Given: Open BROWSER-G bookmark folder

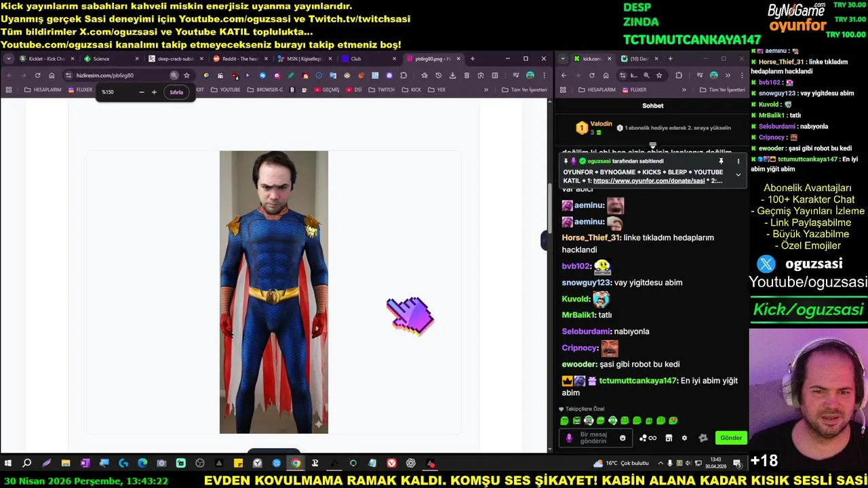Looking at the screenshot, I should (264, 89).
